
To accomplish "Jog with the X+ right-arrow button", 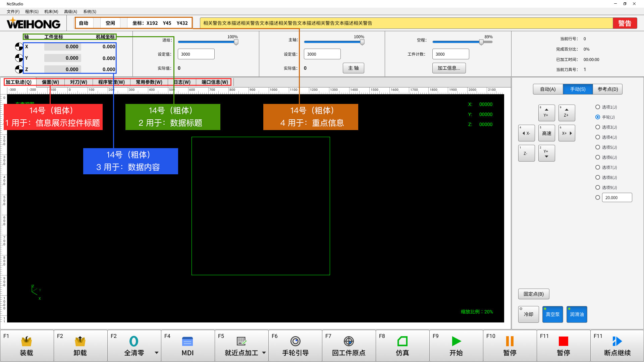I will point(567,133).
